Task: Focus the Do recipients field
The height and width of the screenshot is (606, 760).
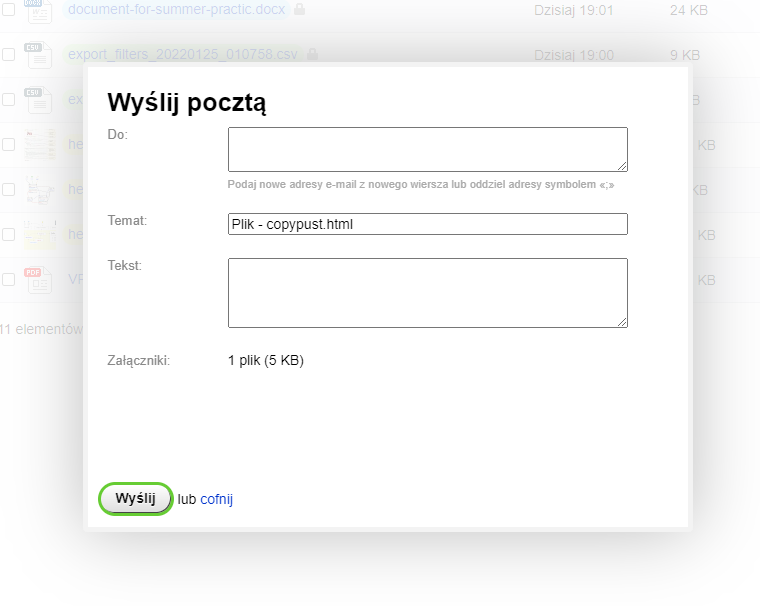Action: 428,149
